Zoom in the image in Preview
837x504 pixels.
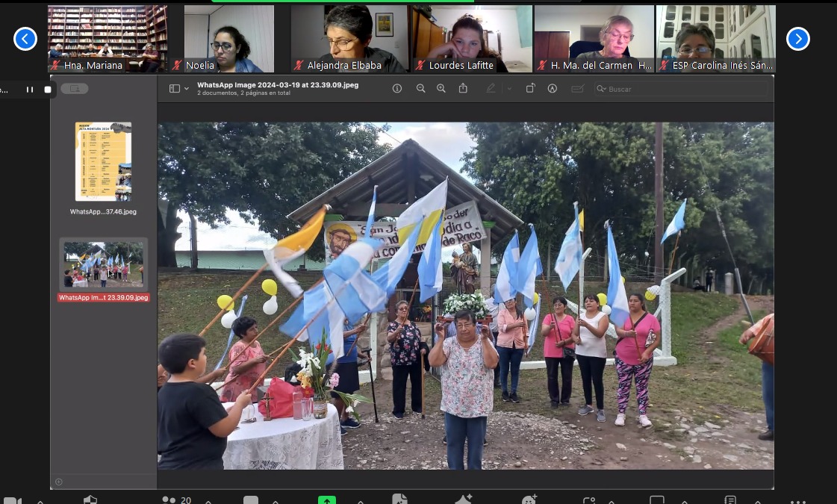[441, 89]
